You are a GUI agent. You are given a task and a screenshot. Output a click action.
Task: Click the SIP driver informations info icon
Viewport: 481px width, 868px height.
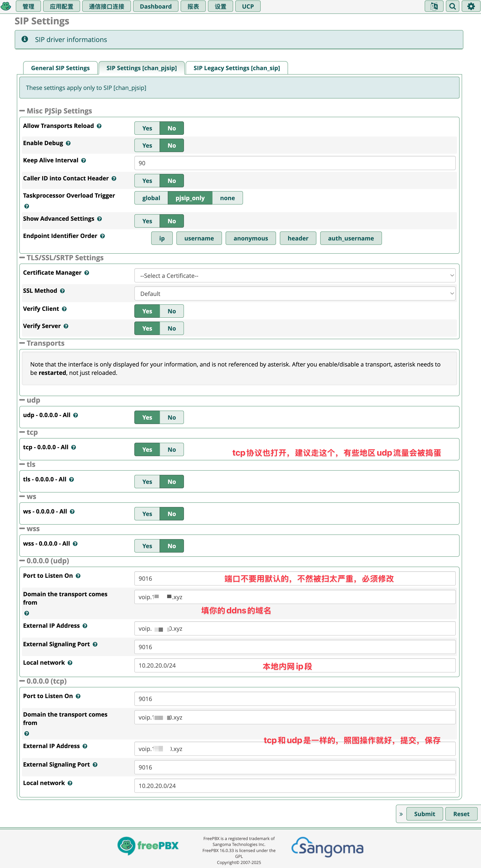click(25, 39)
